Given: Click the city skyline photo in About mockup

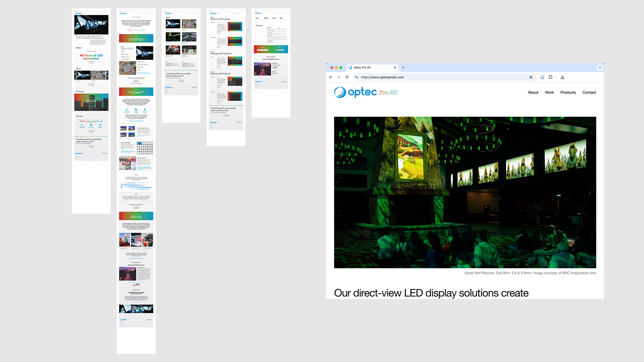Looking at the screenshot, I should coord(127,274).
